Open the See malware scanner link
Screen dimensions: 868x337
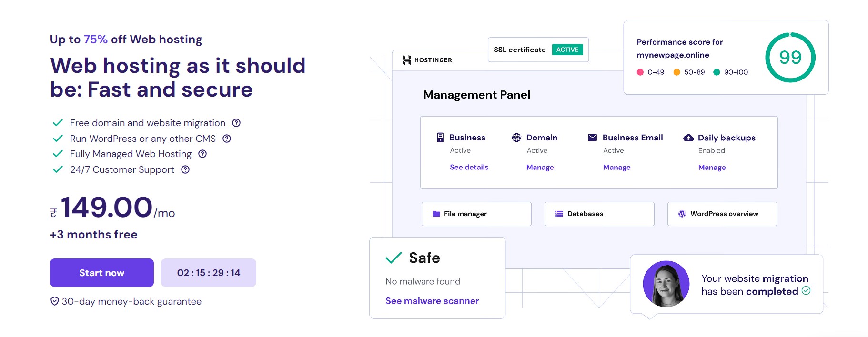[x=432, y=301]
